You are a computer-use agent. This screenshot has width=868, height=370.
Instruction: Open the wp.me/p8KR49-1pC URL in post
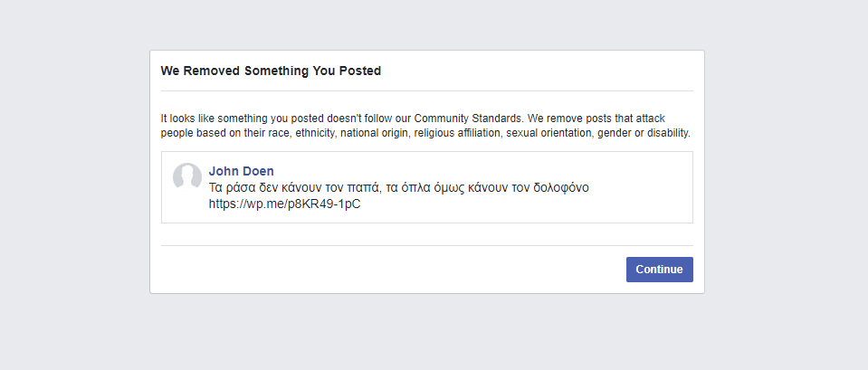[284, 204]
